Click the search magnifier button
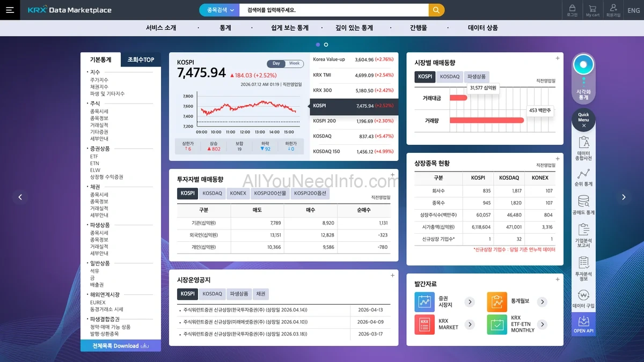This screenshot has width=644, height=362. coord(436,10)
